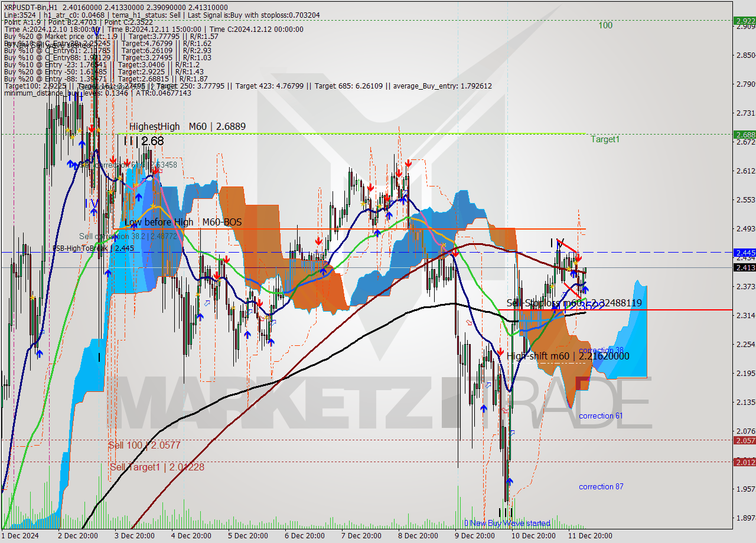Viewport: 756px width, 543px height.
Task: Click the '2 Dec 20:00' date label
Action: (77, 536)
